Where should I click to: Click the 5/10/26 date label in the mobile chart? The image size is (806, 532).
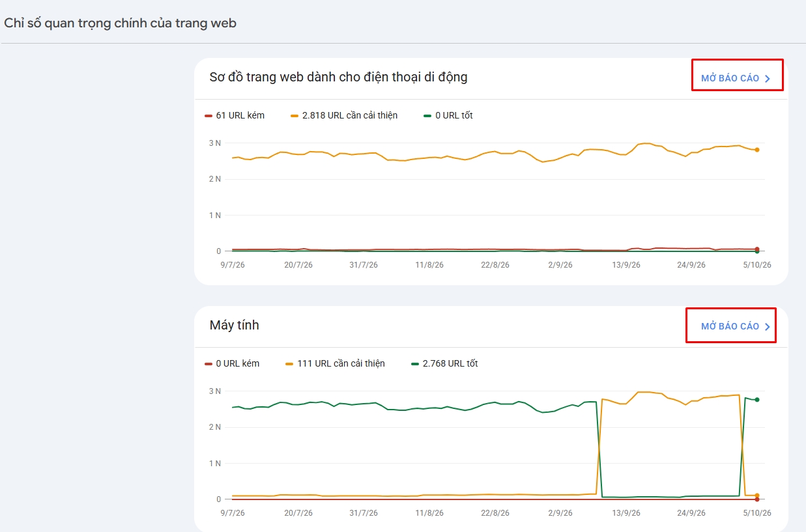click(758, 265)
